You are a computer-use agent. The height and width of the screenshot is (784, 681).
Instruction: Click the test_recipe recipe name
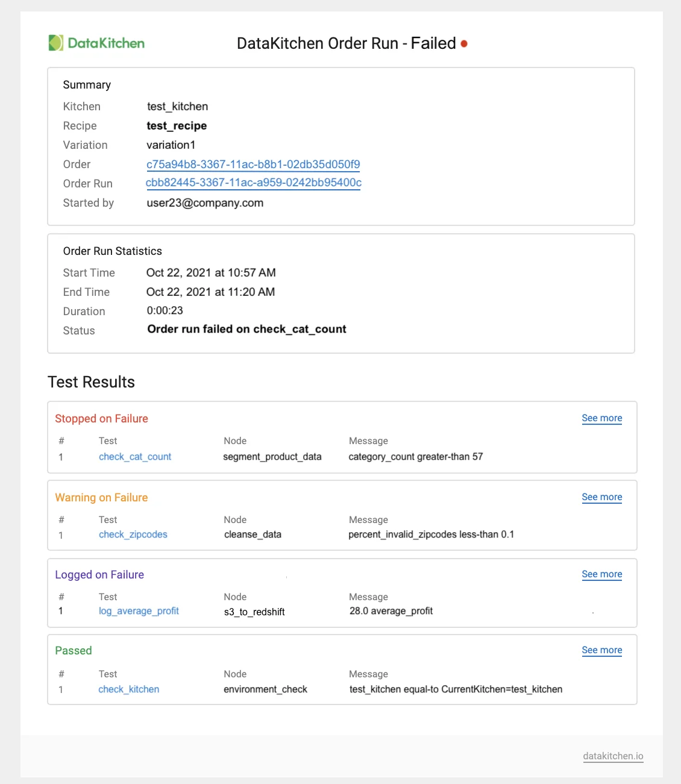(x=177, y=126)
